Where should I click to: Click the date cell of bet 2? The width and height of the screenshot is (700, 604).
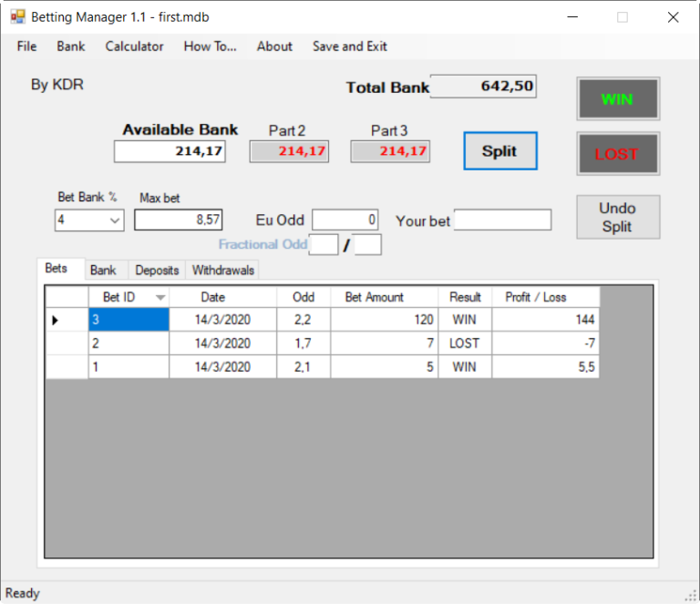point(222,343)
